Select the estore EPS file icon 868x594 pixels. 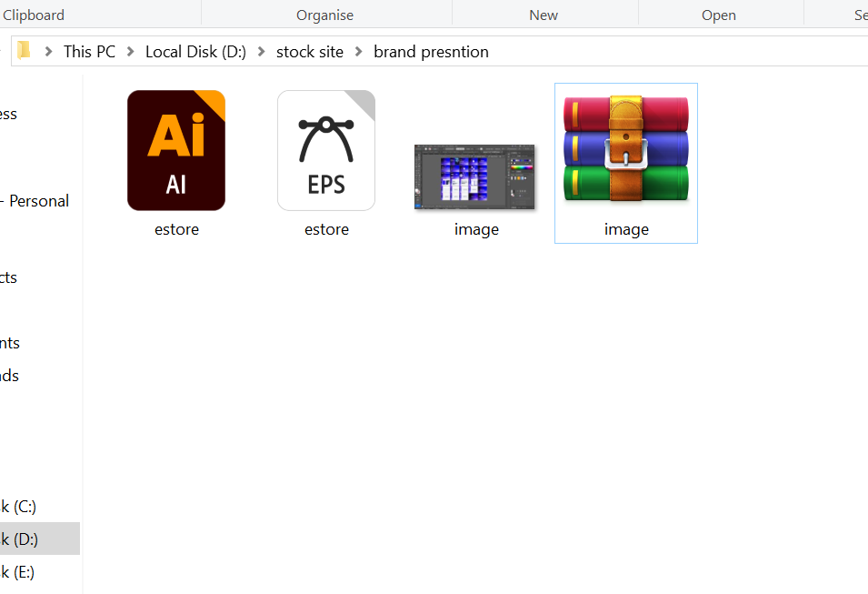click(326, 150)
